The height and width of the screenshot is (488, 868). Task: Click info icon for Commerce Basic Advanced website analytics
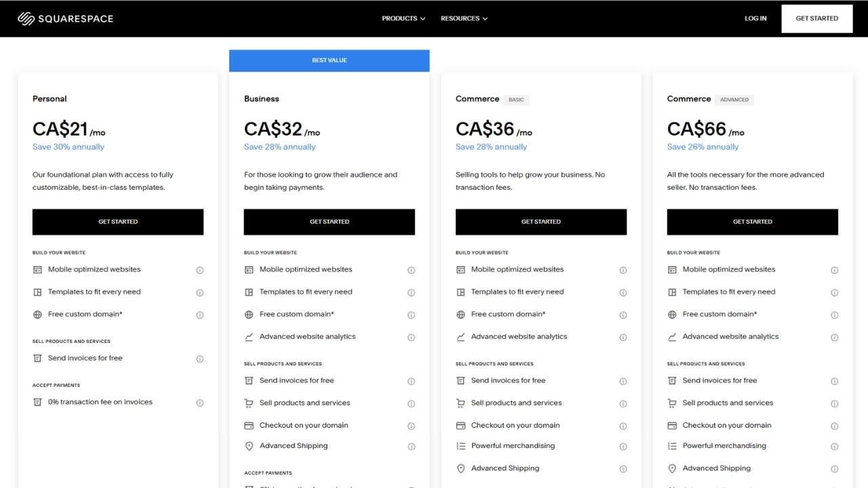[623, 338]
